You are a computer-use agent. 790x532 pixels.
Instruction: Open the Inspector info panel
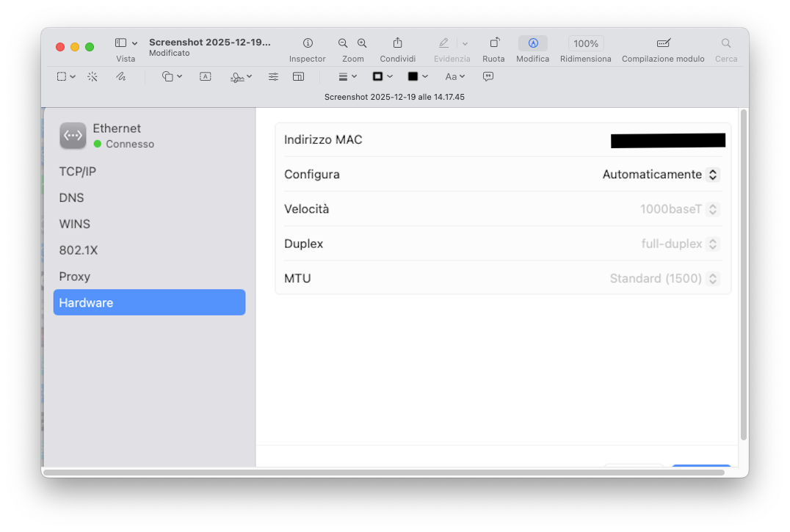pos(308,43)
